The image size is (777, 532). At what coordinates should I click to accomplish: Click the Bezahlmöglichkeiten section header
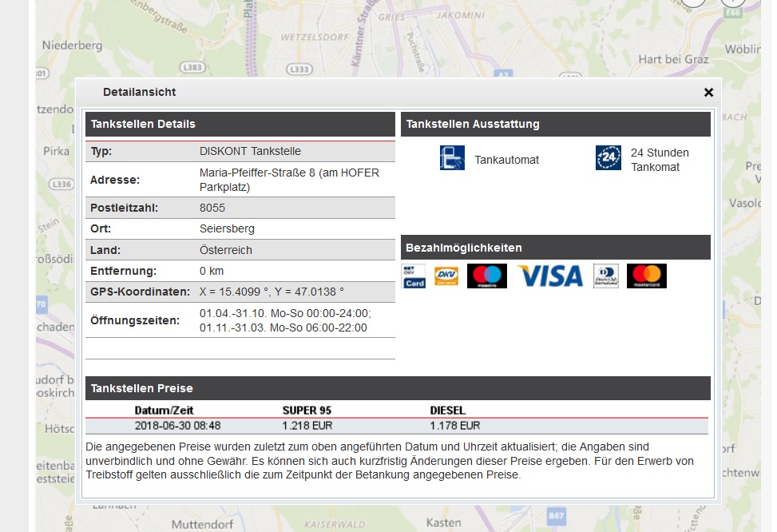click(555, 248)
